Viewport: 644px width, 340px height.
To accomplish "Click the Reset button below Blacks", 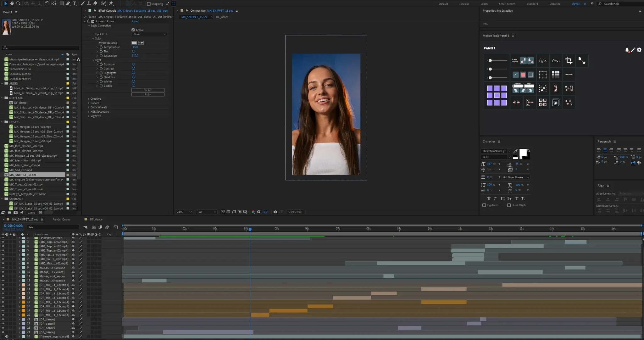I will pos(148,90).
